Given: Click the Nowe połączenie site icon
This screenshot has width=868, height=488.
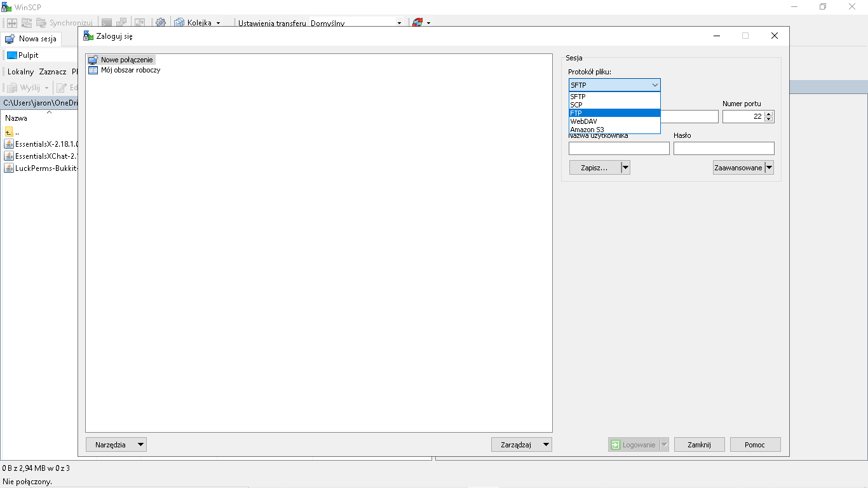Looking at the screenshot, I should click(93, 60).
